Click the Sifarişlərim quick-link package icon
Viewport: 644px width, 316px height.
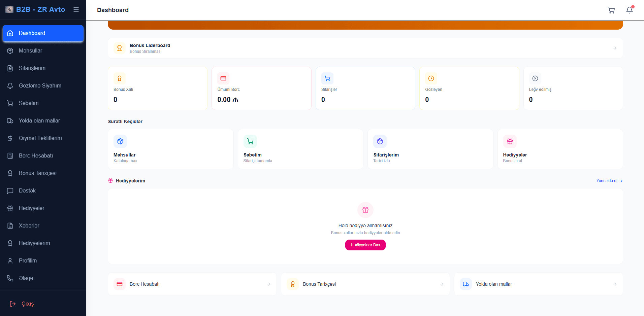coord(380,141)
